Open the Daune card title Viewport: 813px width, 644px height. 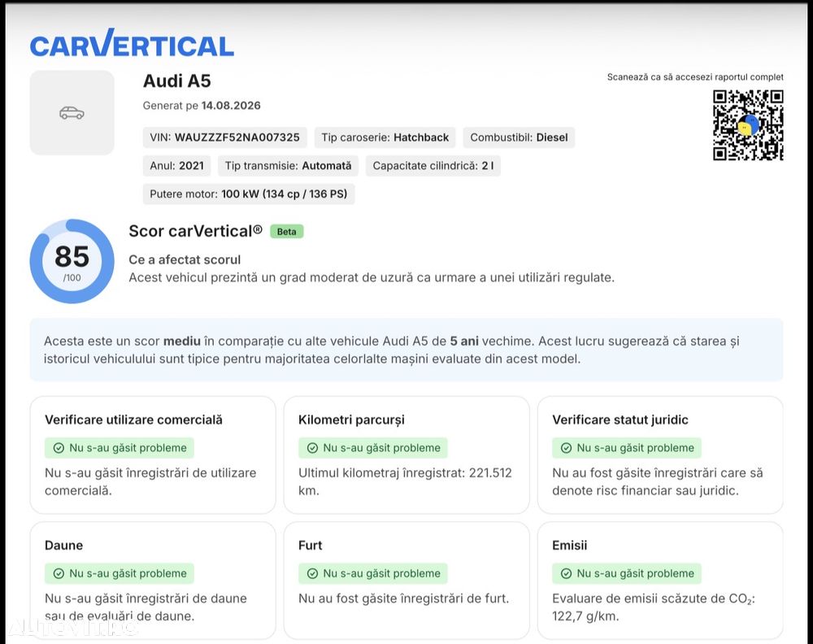[x=63, y=546]
